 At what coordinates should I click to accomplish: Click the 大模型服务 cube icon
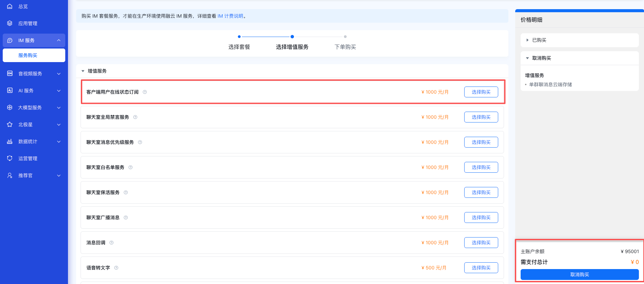[x=10, y=108]
